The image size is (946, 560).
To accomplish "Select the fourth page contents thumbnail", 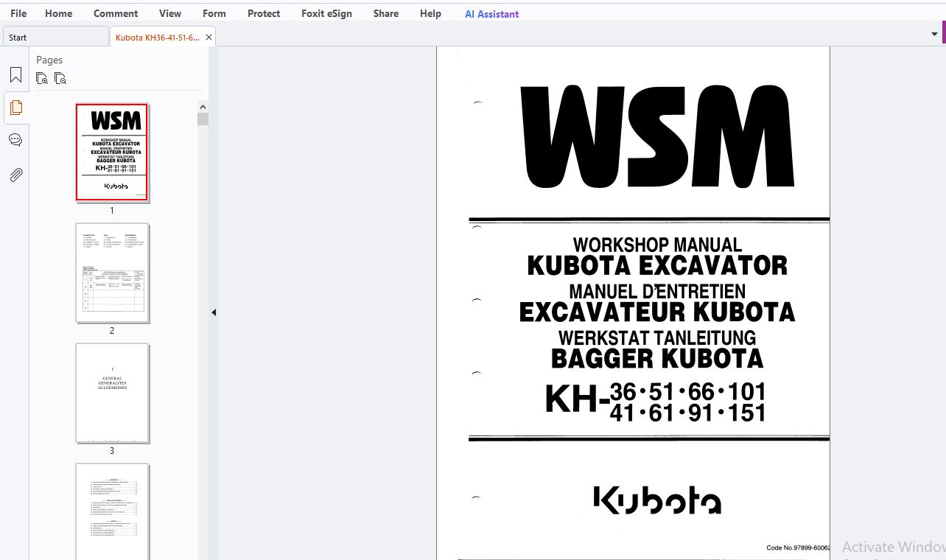I will (112, 511).
